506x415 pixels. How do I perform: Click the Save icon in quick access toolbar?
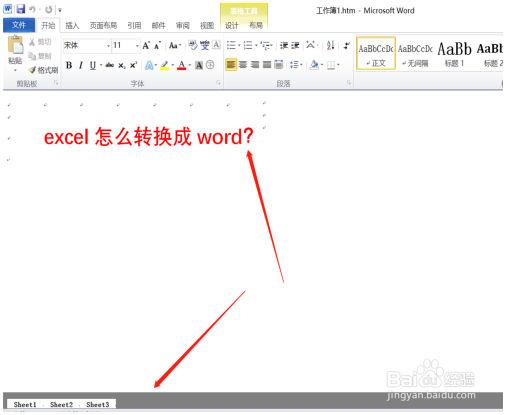point(21,9)
